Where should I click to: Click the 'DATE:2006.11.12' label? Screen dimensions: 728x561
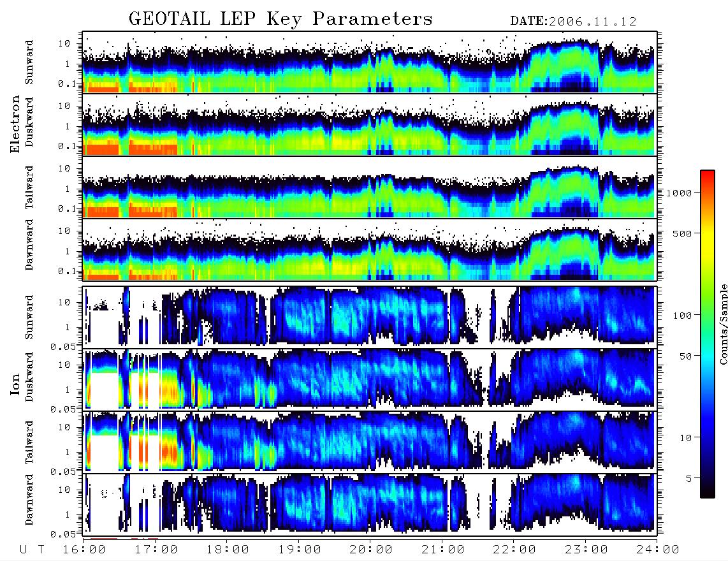pos(573,22)
